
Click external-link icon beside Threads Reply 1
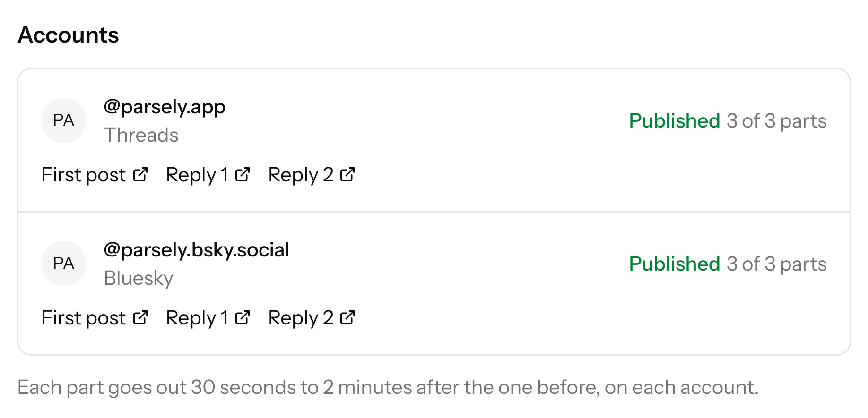pyautogui.click(x=243, y=175)
